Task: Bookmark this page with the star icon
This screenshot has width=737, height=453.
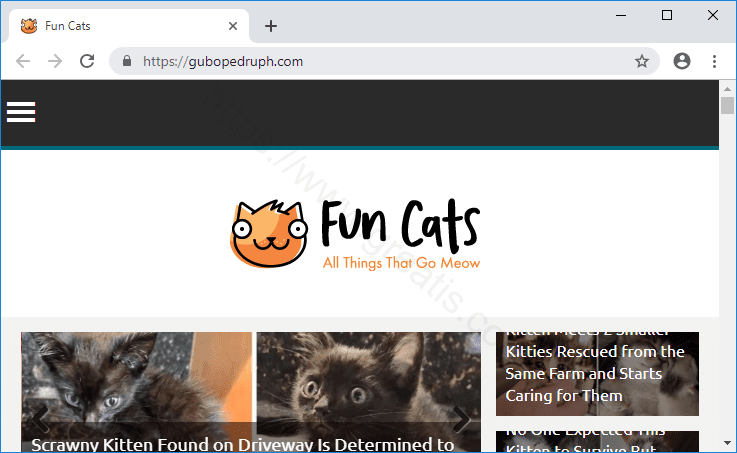Action: coord(642,61)
